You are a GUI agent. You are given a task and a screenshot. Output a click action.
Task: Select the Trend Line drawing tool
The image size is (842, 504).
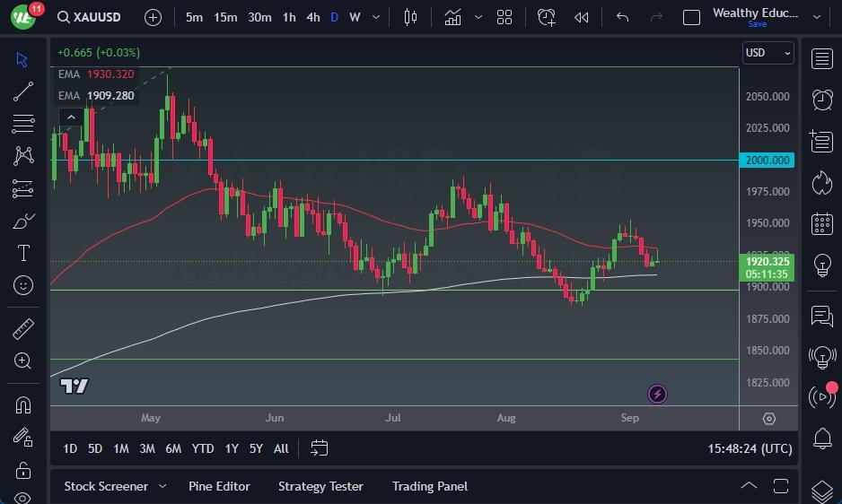[23, 91]
